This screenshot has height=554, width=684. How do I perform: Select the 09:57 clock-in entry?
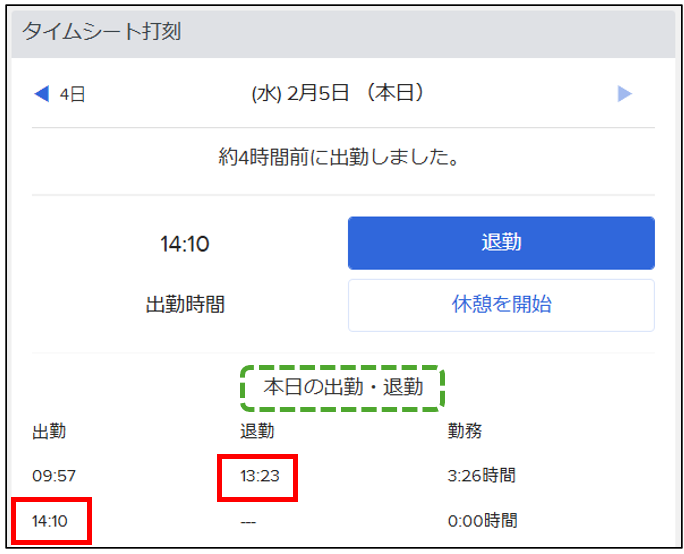[51, 475]
